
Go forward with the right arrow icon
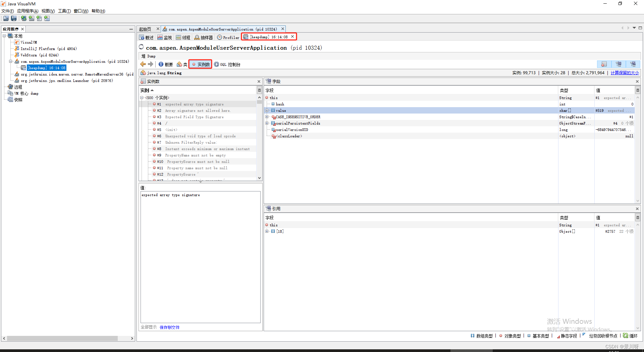coord(151,64)
